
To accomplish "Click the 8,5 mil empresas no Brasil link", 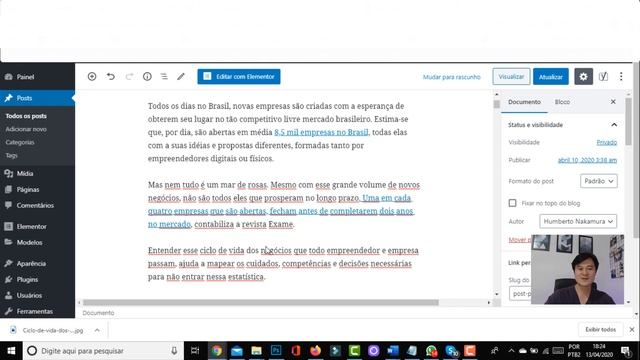I will click(x=321, y=132).
